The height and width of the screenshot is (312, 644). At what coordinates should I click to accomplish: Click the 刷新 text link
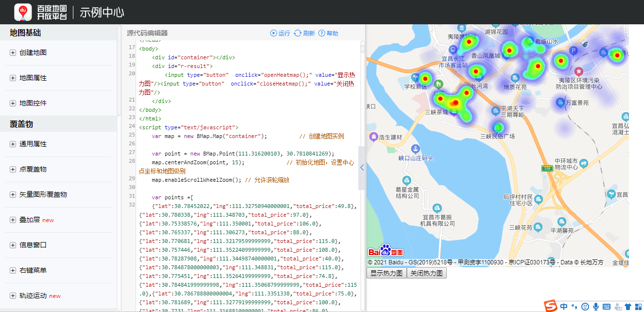pyautogui.click(x=309, y=33)
